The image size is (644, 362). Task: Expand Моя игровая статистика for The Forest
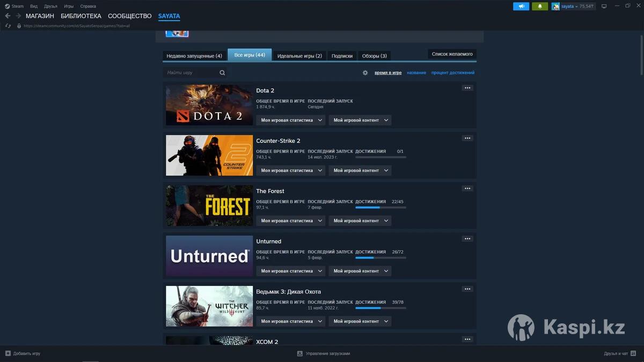point(291,221)
